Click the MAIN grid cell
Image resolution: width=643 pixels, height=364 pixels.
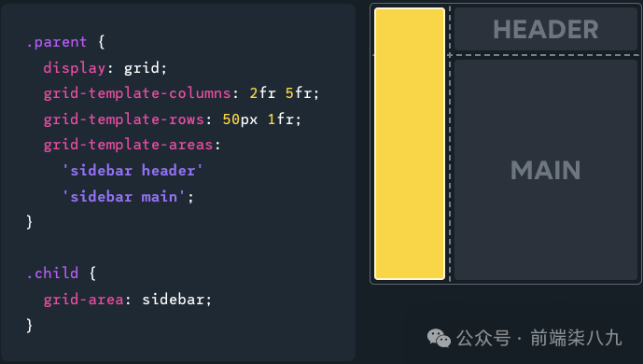point(546,170)
